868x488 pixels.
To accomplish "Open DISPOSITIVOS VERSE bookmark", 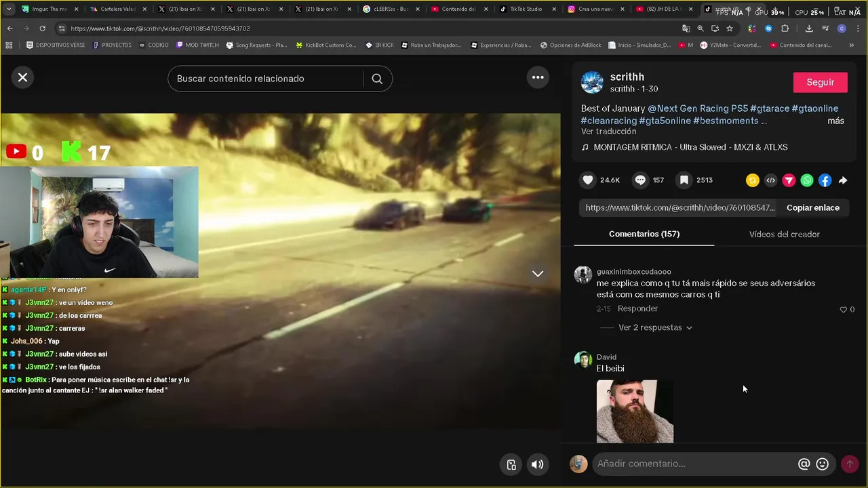I will coord(55,45).
